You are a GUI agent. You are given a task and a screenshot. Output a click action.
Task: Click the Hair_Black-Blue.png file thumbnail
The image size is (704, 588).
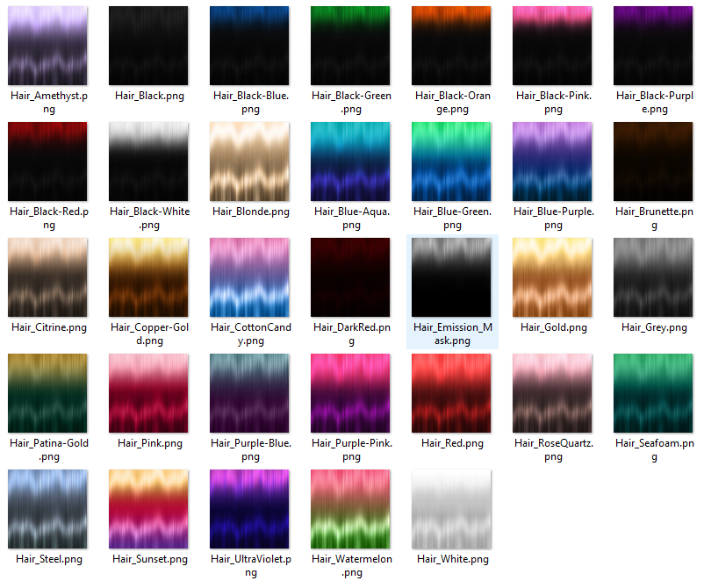click(x=249, y=46)
